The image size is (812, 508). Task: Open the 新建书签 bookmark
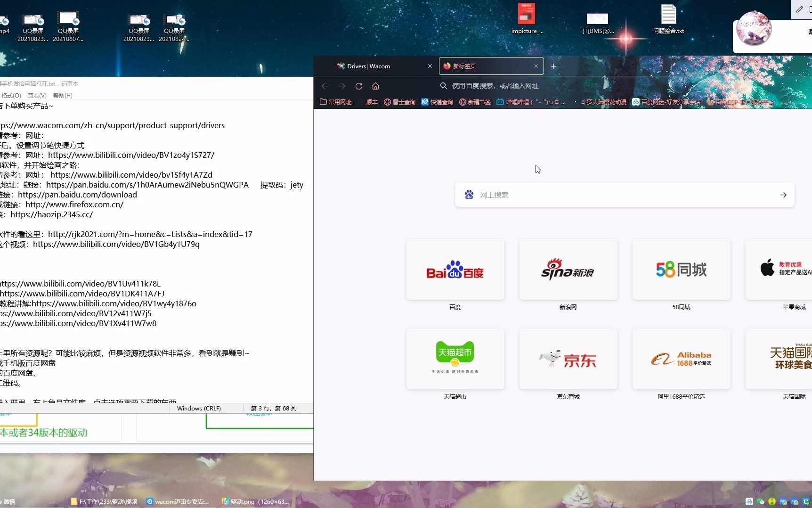point(475,102)
